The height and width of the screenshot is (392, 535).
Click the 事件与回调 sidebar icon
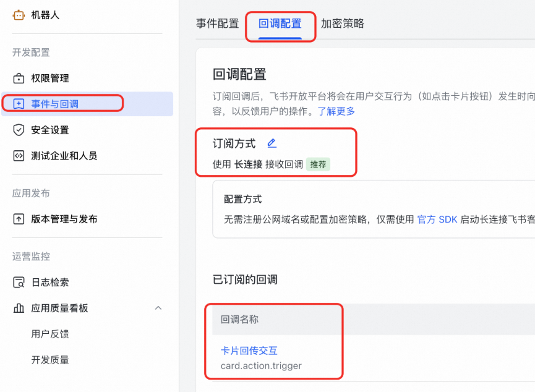click(19, 104)
